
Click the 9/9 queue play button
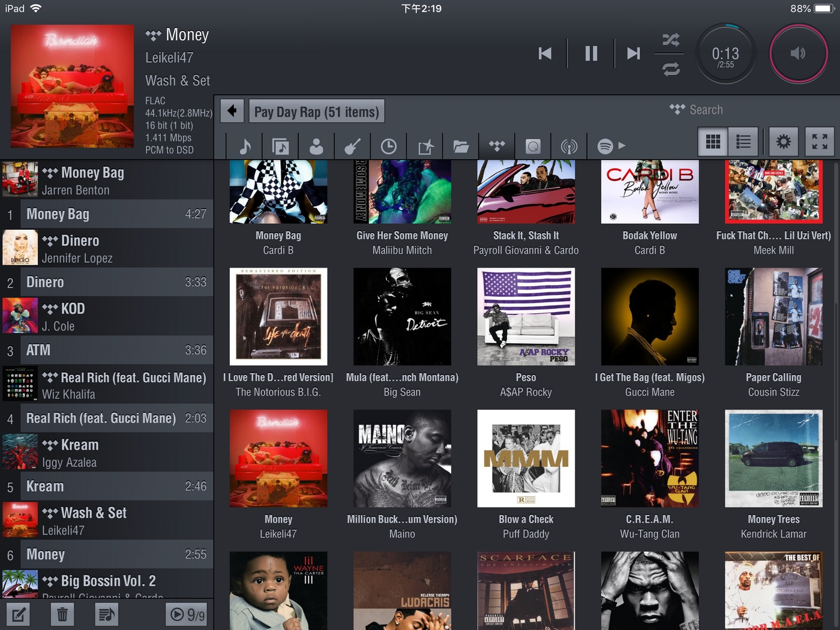[187, 614]
